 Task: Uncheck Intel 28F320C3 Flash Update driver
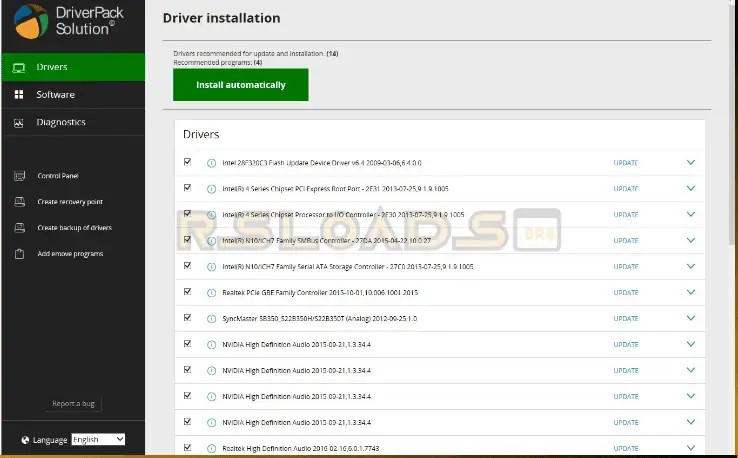point(187,161)
